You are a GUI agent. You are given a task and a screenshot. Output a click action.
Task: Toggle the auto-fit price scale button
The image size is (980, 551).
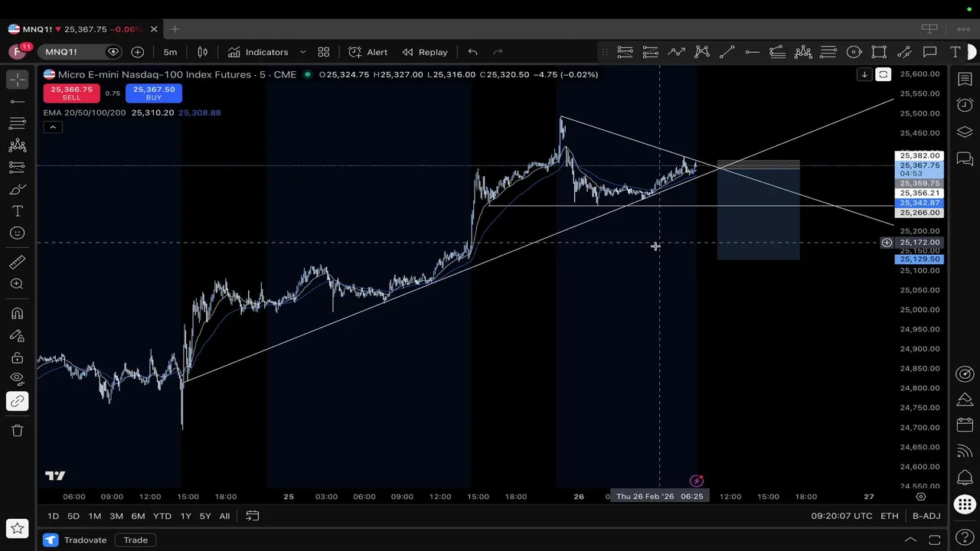[x=883, y=74]
